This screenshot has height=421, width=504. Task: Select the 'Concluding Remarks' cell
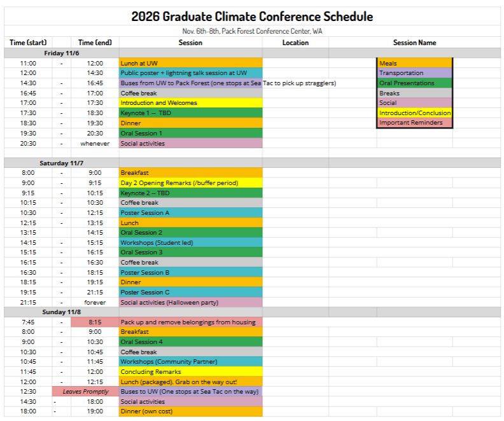coord(191,371)
